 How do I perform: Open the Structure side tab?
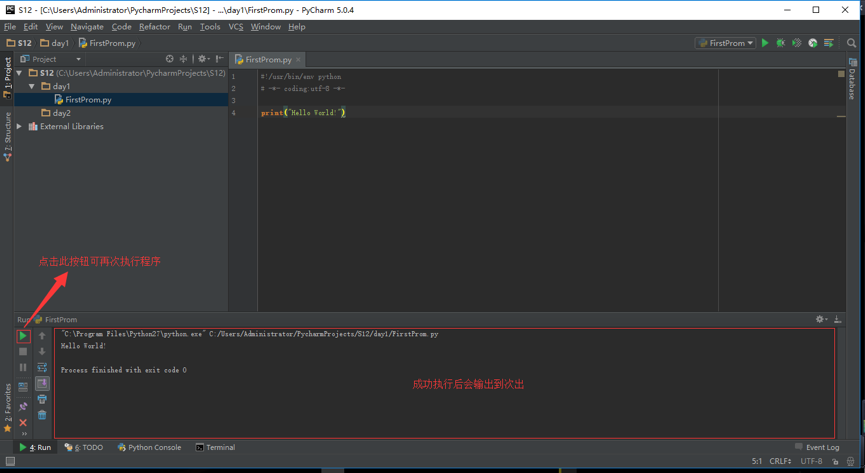coord(7,136)
